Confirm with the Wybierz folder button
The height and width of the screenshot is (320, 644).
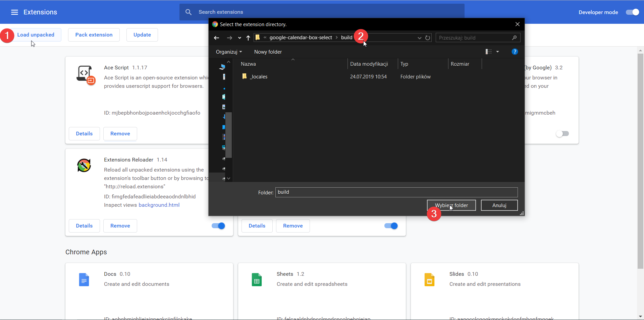pyautogui.click(x=451, y=205)
